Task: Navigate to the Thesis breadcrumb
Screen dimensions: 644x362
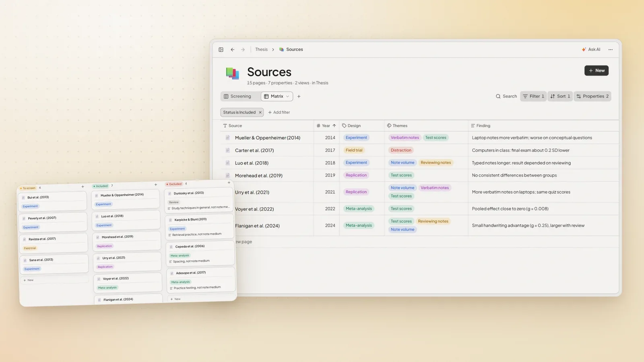Action: point(261,49)
